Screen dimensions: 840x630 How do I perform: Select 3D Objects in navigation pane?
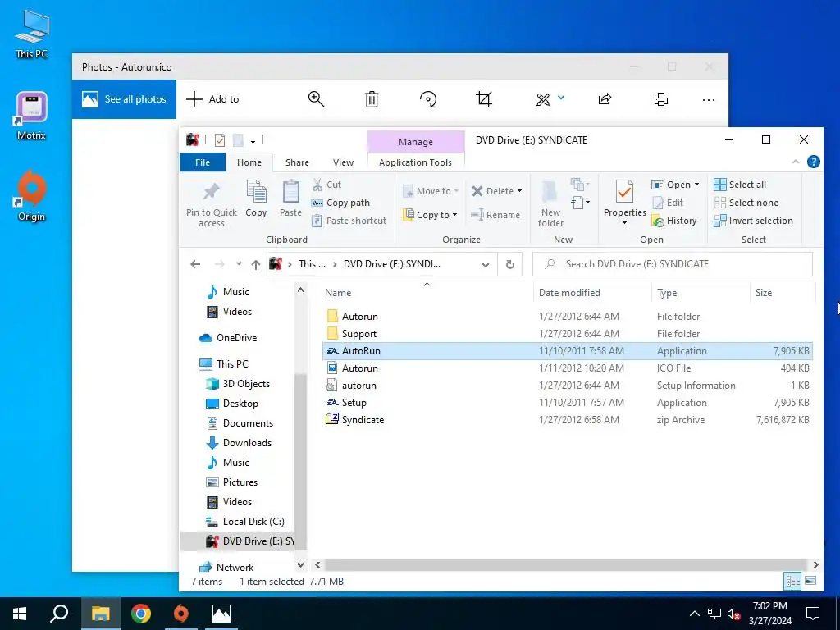(x=245, y=384)
